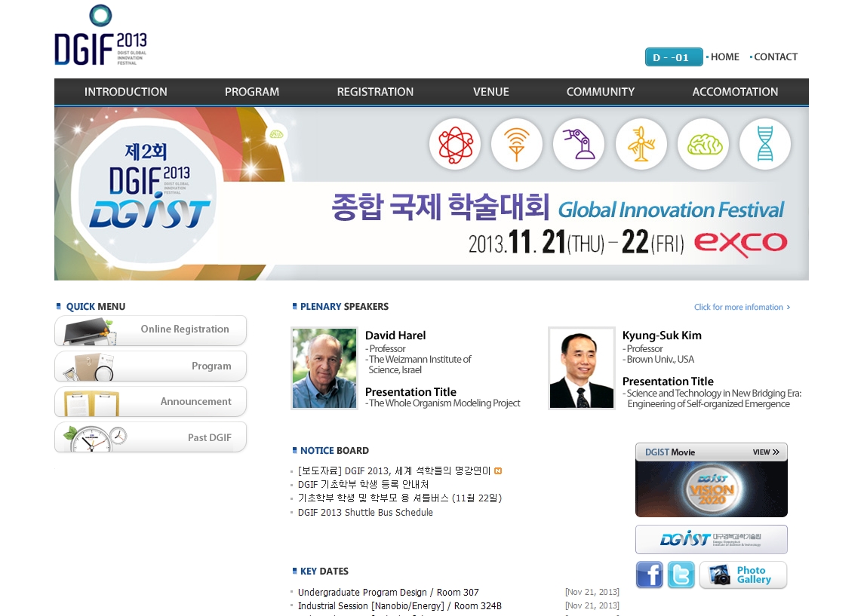Screen dimensions: 867x616
Task: Select the yellow wind turbine icon
Action: click(641, 144)
